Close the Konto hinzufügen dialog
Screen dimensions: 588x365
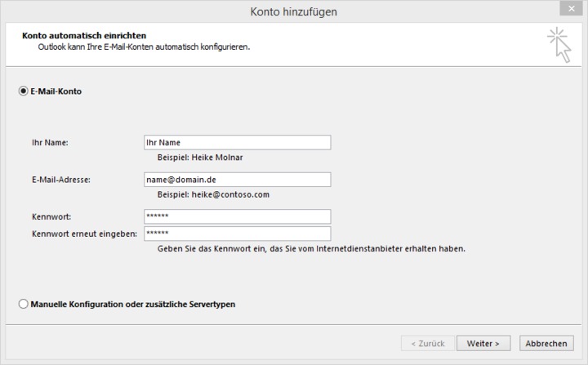point(571,8)
